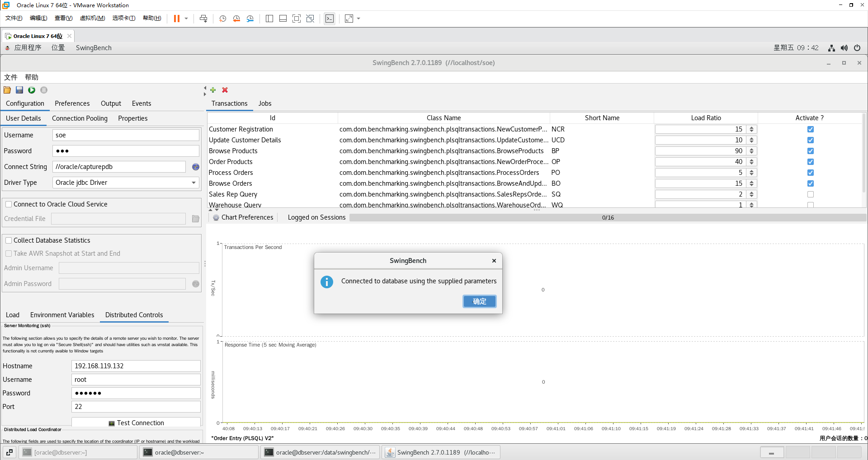
Task: Open VMware console view icon
Action: [x=330, y=19]
